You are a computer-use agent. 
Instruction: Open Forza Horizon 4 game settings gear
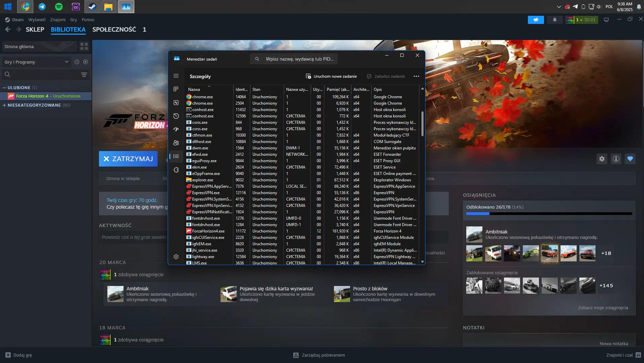[602, 159]
